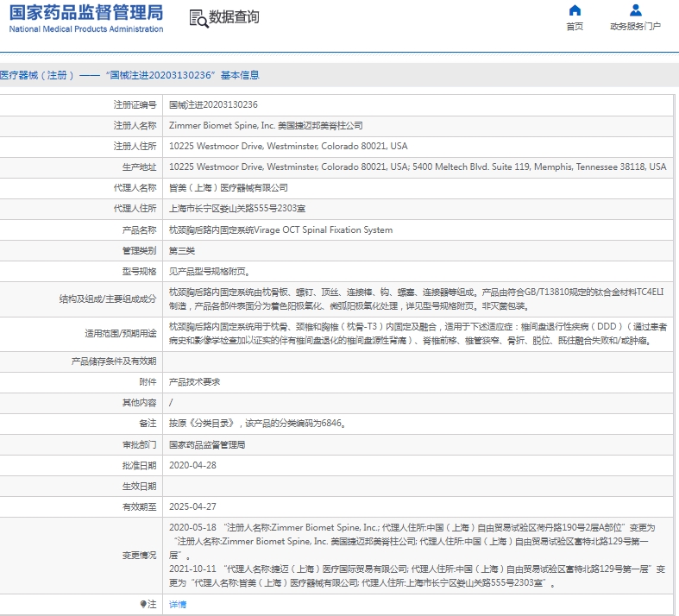679x616 pixels.
Task: Click 见产品型号规格附页 value
Action: [209, 272]
